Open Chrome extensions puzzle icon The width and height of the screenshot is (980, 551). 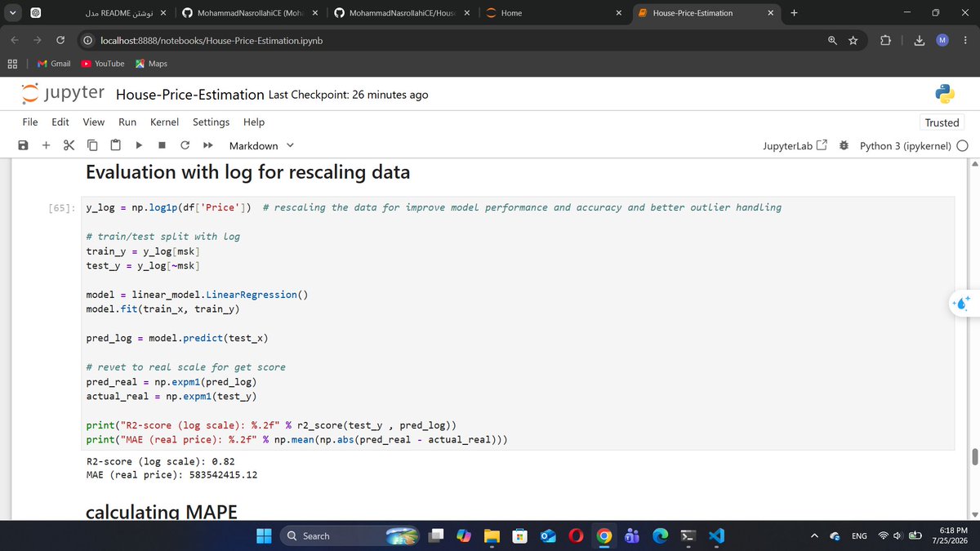(887, 41)
